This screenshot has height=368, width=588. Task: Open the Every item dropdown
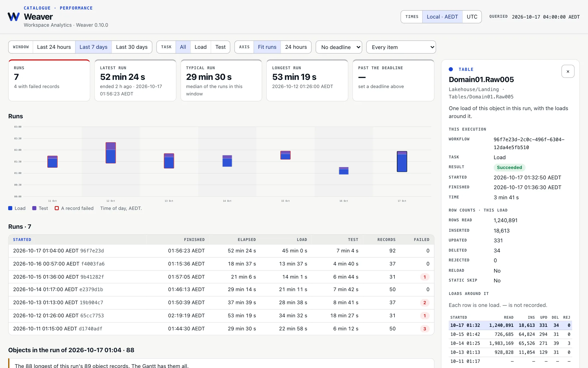coord(401,47)
